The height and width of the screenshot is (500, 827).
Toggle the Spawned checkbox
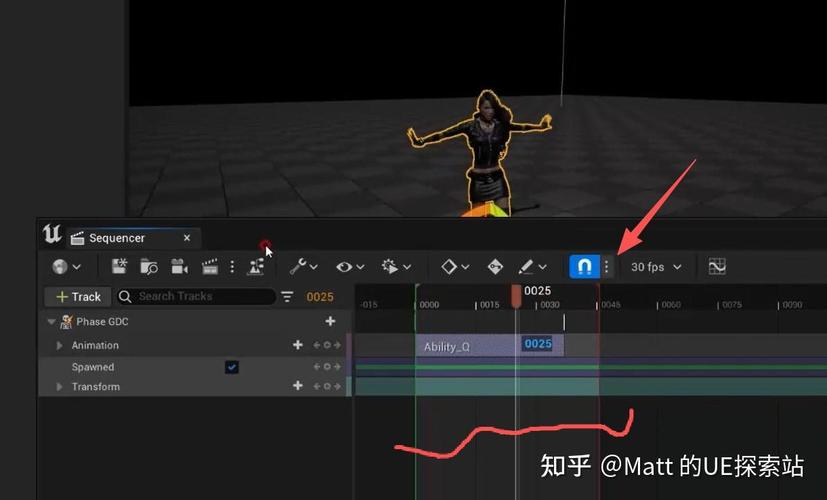coord(232,367)
